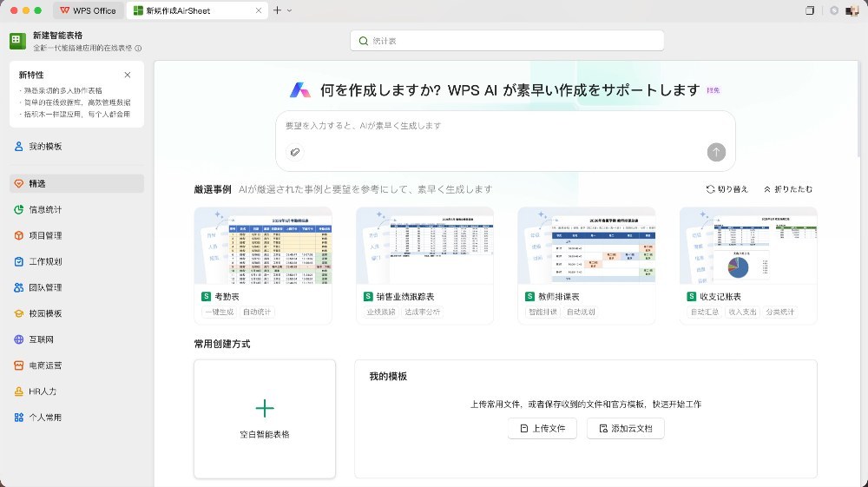Click the attachment paperclip icon
Viewport: 868px width, 487px height.
point(295,152)
